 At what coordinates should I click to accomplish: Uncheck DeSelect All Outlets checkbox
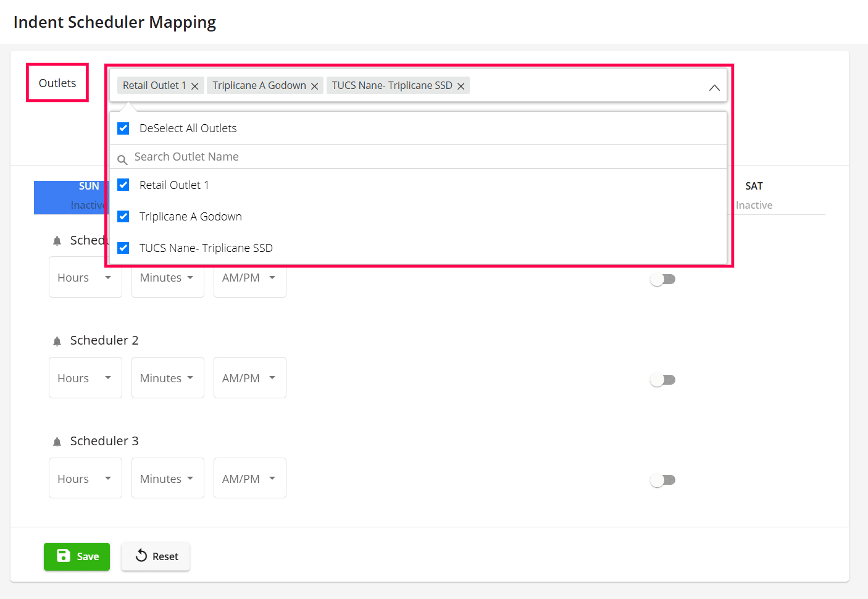(123, 128)
